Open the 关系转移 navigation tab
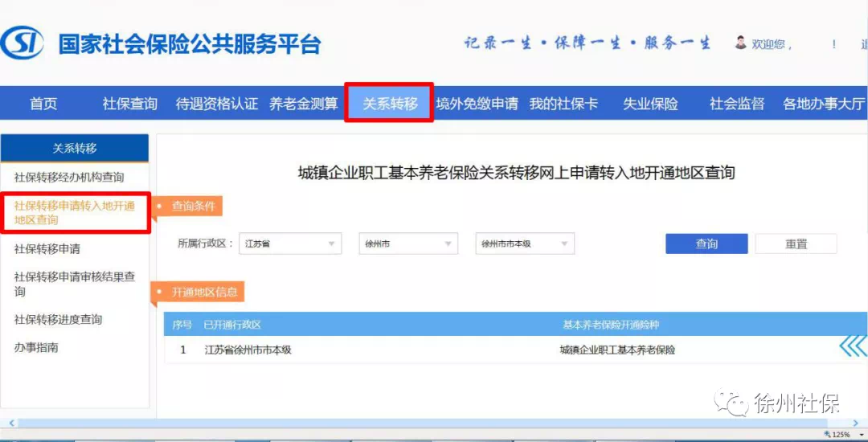This screenshot has height=442, width=868. click(390, 104)
